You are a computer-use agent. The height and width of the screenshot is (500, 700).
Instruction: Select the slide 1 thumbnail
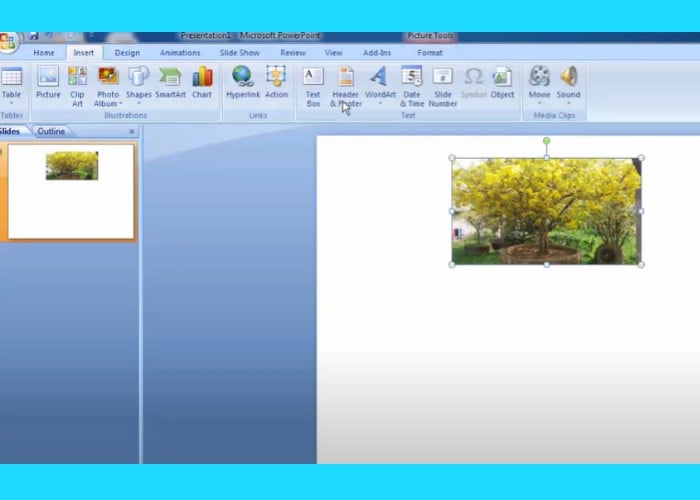(71, 191)
